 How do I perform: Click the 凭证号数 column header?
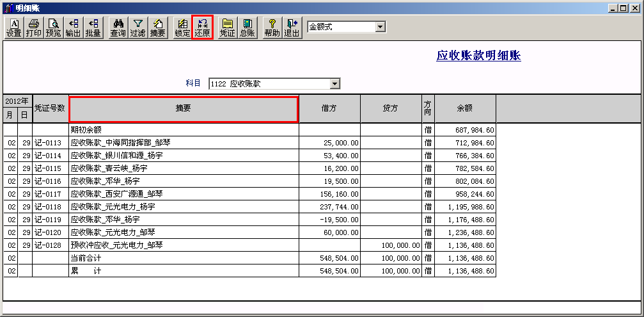pyautogui.click(x=51, y=109)
